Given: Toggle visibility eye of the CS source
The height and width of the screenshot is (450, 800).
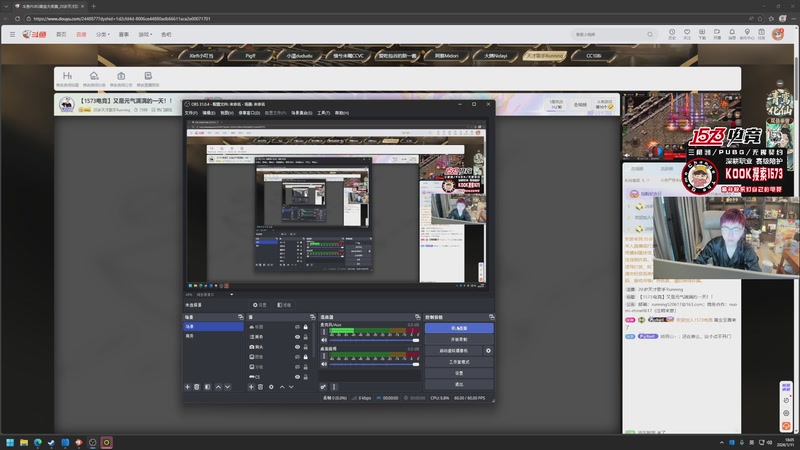Looking at the screenshot, I should click(297, 377).
